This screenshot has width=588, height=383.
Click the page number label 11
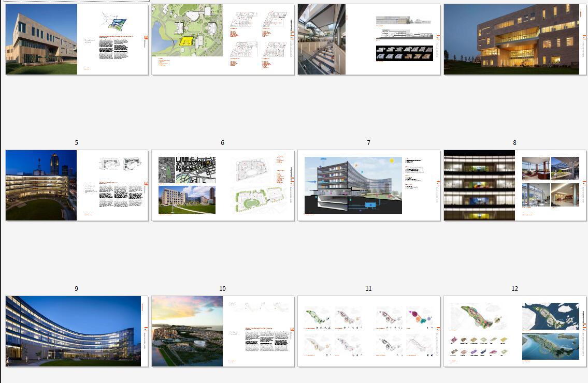(x=369, y=289)
